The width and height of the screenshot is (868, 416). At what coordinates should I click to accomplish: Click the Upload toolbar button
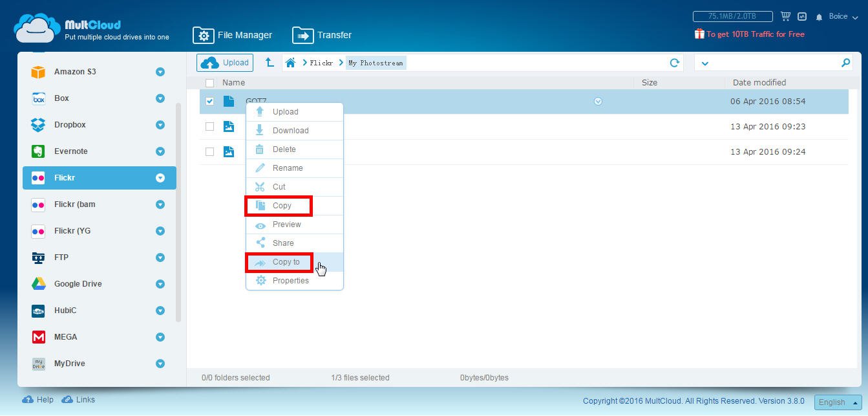tap(225, 63)
